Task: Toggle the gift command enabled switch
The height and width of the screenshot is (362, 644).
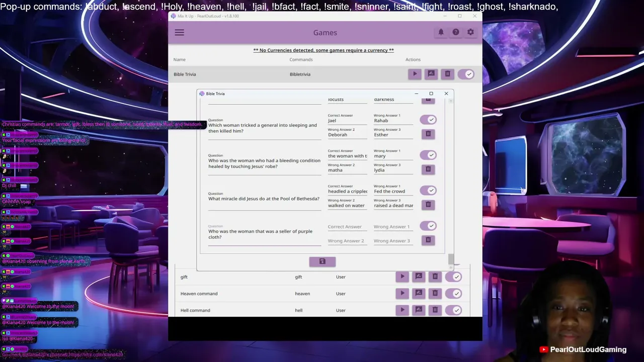Action: click(454, 277)
